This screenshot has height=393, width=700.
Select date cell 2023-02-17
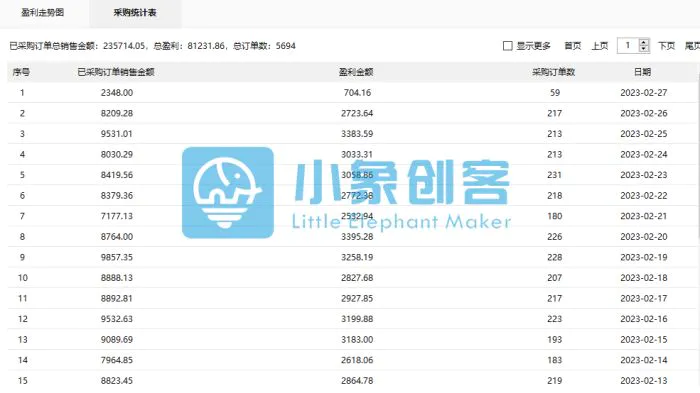coord(644,298)
